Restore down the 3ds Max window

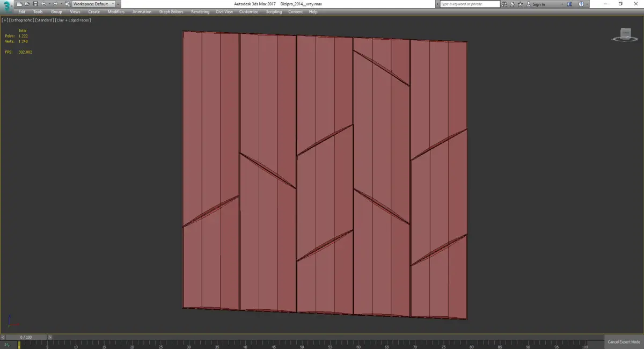tap(620, 4)
